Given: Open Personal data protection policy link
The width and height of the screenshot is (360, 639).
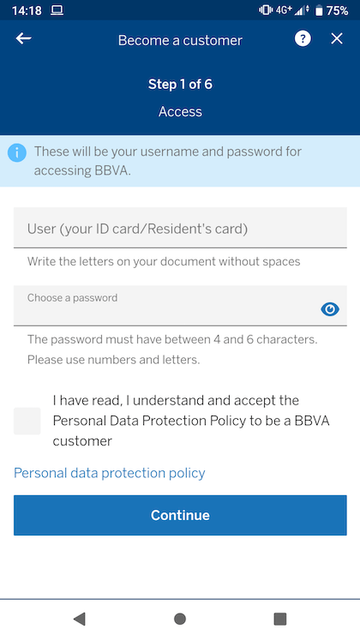Looking at the screenshot, I should pos(109,473).
